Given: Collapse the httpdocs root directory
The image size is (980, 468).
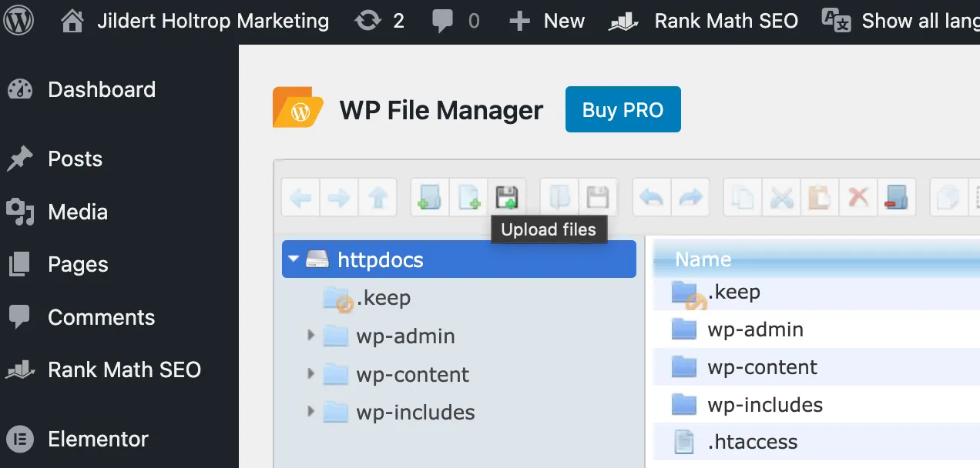Looking at the screenshot, I should point(293,259).
